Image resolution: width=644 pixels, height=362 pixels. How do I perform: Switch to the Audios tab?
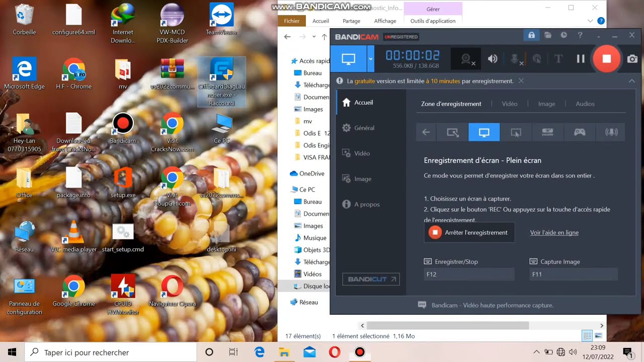click(585, 104)
